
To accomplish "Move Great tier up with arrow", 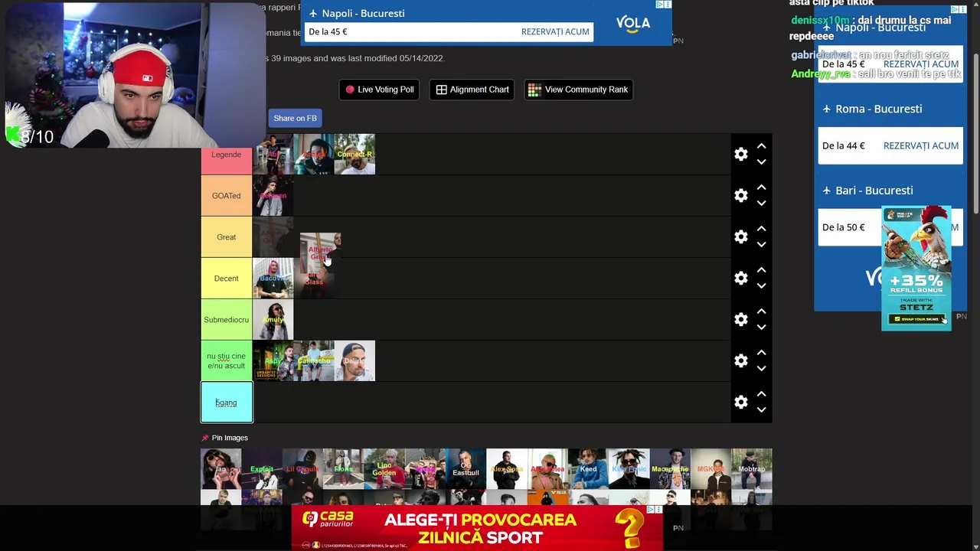I will tap(761, 229).
